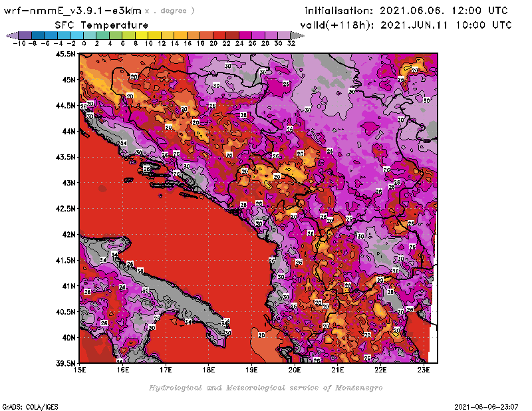Click the 40N latitude axis label

tap(68, 338)
